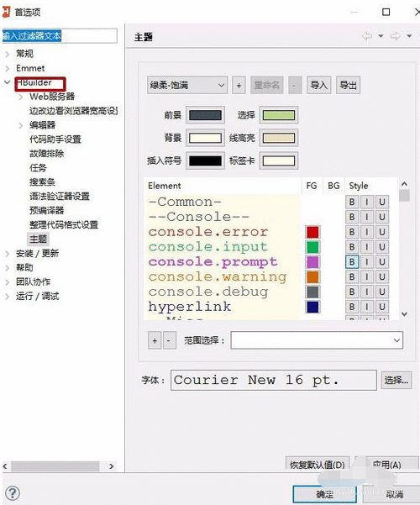The height and width of the screenshot is (505, 420).
Task: Toggle underline for --Console-- row
Action: pyautogui.click(x=382, y=217)
